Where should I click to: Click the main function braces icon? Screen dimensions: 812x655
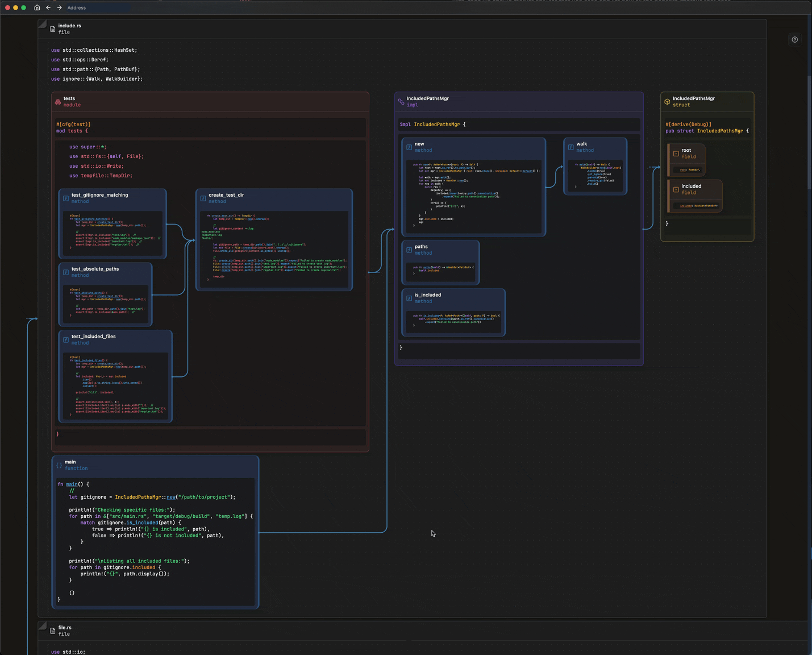click(x=59, y=465)
